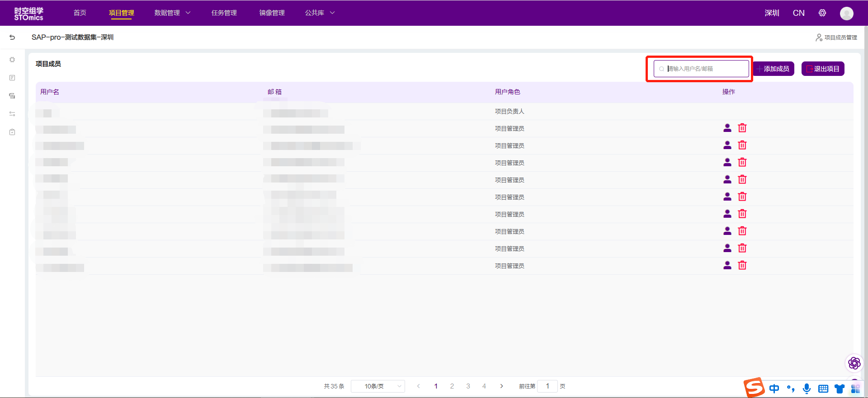This screenshot has width=868, height=398.
Task: Open the floating AI assistant icon
Action: (x=854, y=363)
